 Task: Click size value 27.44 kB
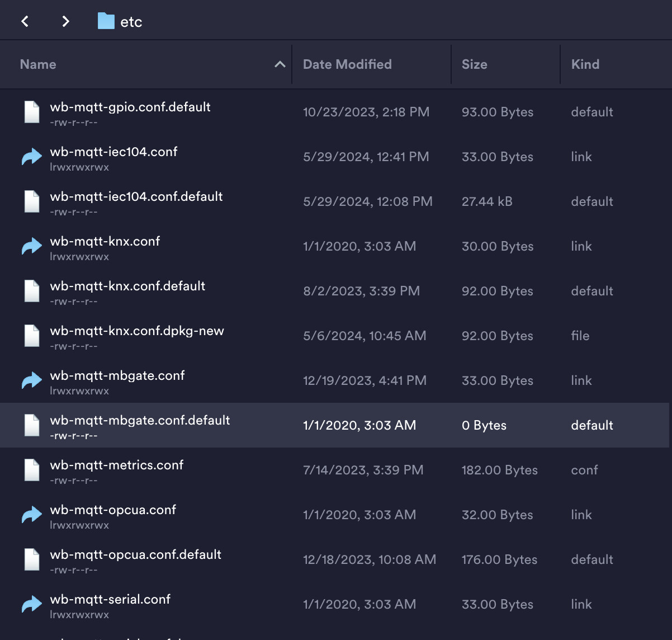487,201
